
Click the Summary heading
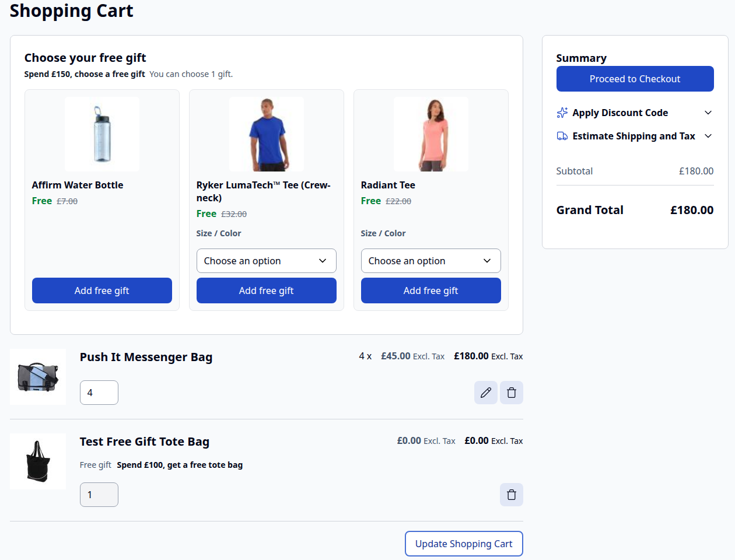582,58
